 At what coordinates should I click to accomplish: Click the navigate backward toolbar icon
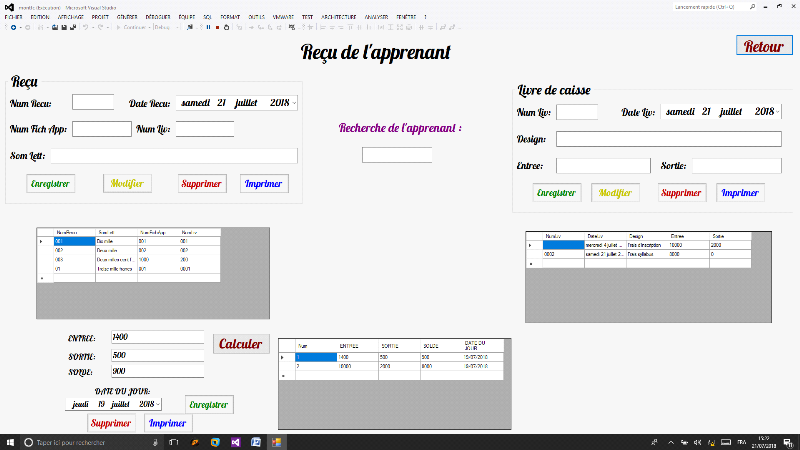(x=13, y=28)
